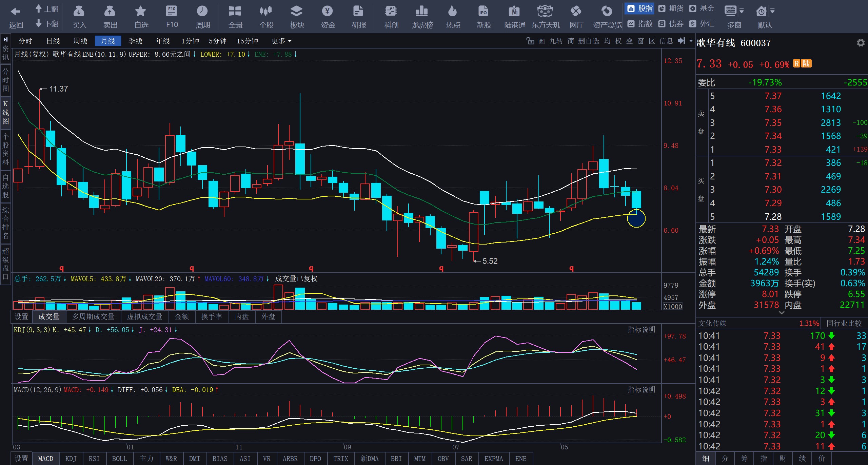
Task: Click the stock panel settings gear
Action: click(860, 43)
